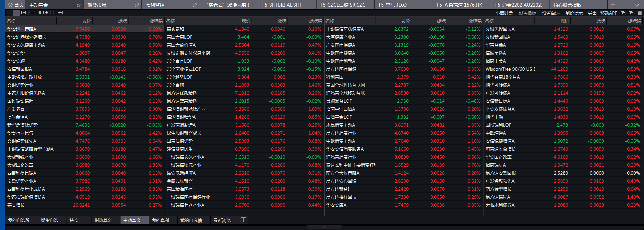The width and height of the screenshot is (644, 230).
Task: Choose the layout icon numbered 2
Action: pos(38,13)
